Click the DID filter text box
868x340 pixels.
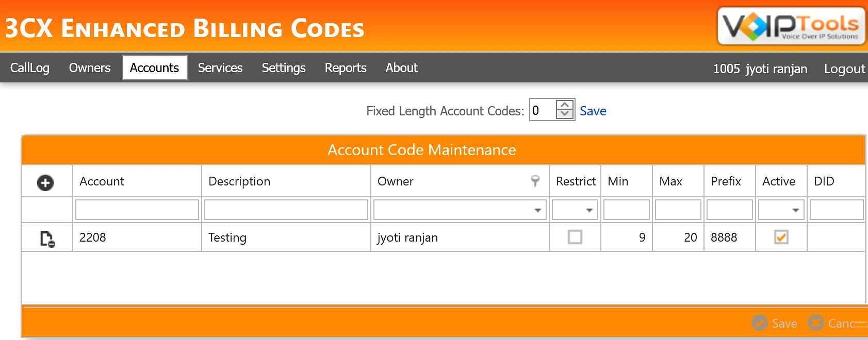(837, 210)
